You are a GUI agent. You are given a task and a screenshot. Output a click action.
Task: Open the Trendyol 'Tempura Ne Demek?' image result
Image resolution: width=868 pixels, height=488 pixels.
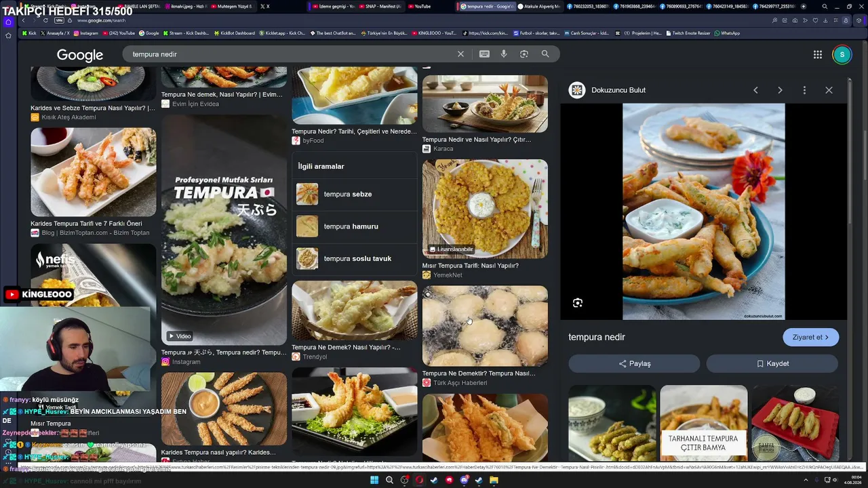(x=355, y=310)
